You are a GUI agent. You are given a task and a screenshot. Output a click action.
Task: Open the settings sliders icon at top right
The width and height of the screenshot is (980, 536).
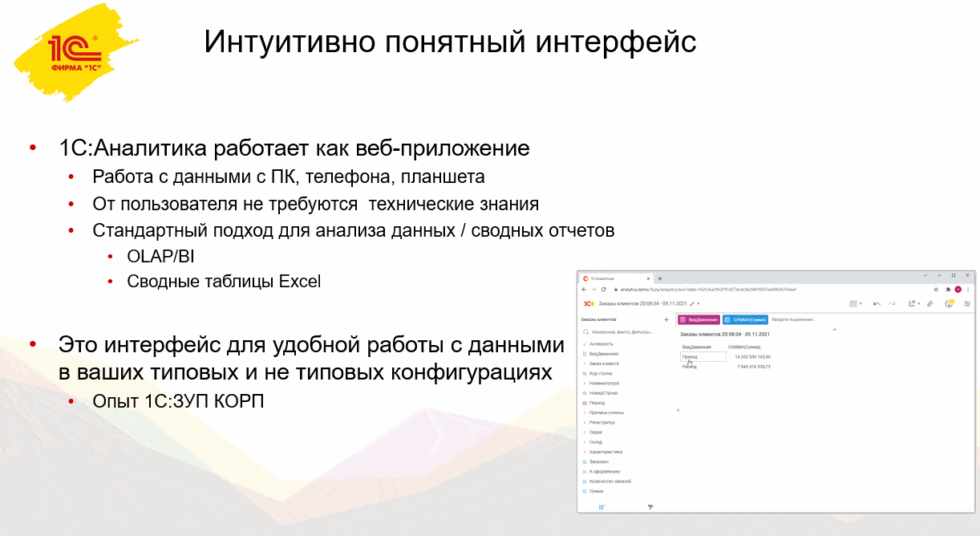coord(967,304)
